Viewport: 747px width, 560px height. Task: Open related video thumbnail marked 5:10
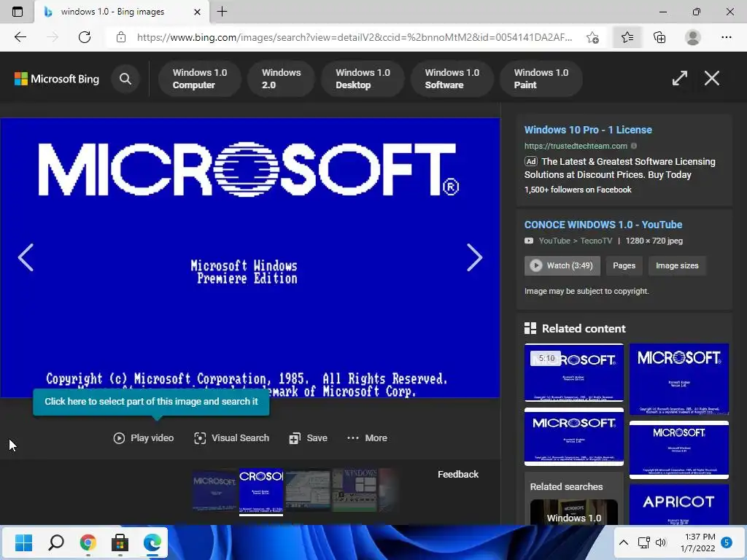coord(573,373)
